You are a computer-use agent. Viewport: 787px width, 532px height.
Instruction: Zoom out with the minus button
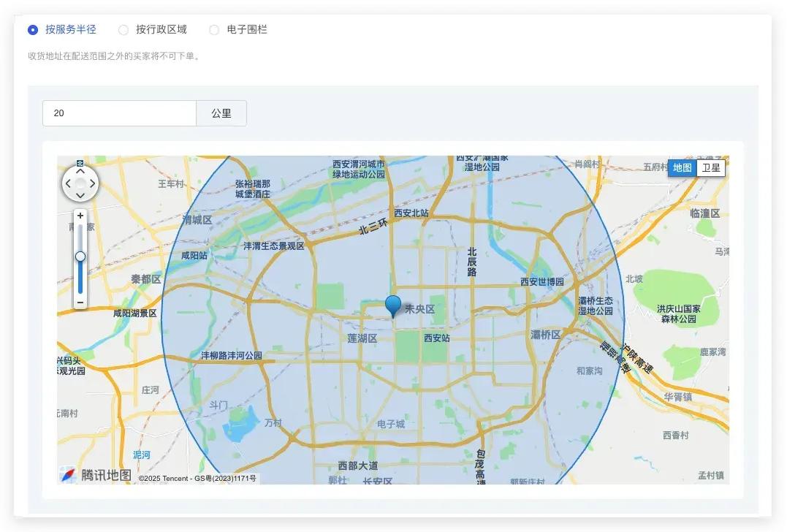tap(80, 303)
